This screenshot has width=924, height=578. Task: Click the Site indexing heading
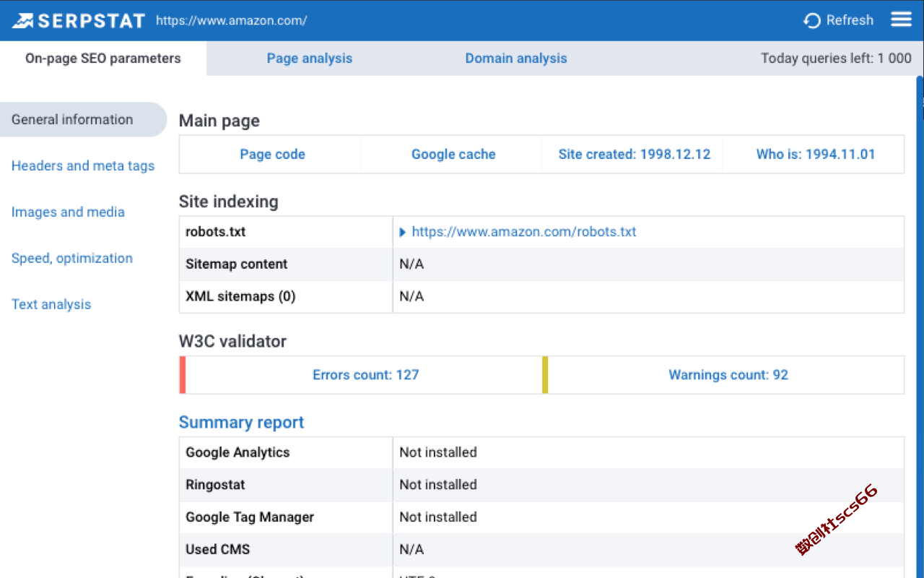(x=229, y=202)
